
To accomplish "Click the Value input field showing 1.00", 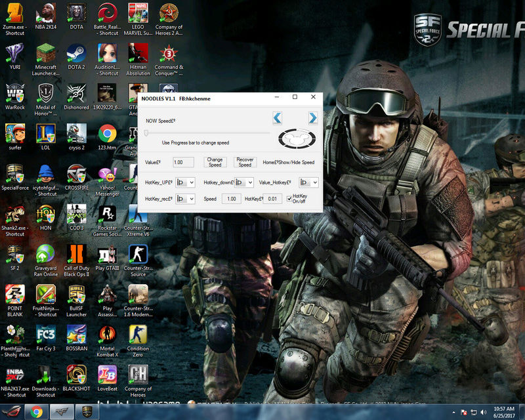I will (x=183, y=162).
